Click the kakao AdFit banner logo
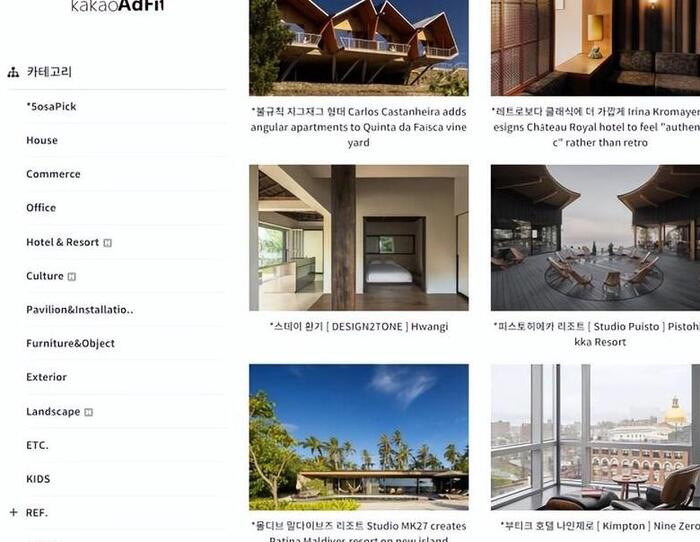This screenshot has width=700, height=542. 117,6
